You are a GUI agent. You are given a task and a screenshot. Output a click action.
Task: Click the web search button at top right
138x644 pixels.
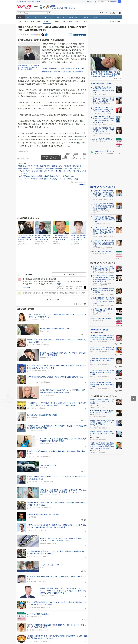(120, 2)
